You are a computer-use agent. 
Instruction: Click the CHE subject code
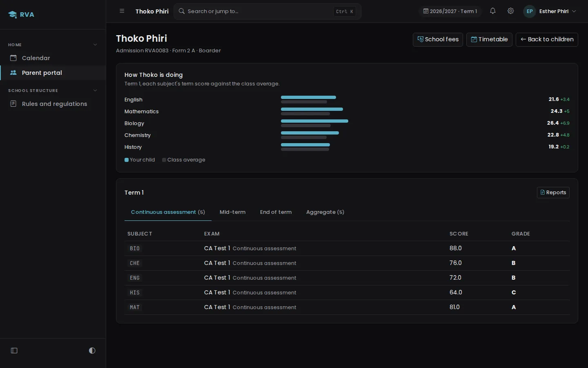(135, 263)
